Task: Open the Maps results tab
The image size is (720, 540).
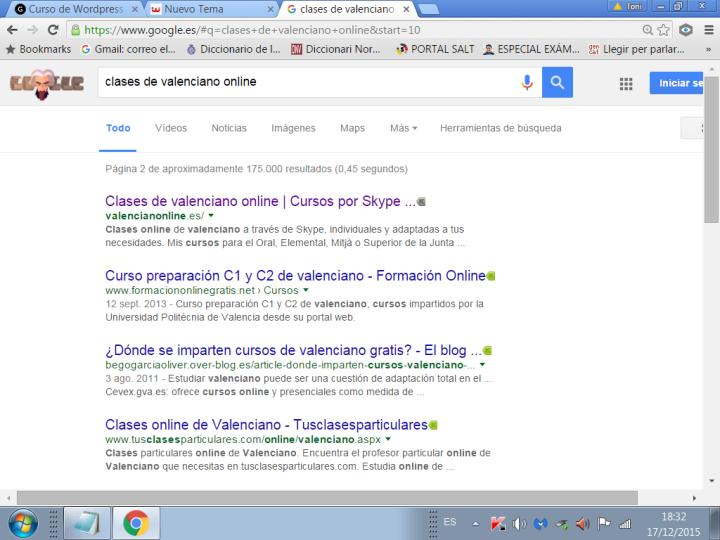Action: coord(352,128)
